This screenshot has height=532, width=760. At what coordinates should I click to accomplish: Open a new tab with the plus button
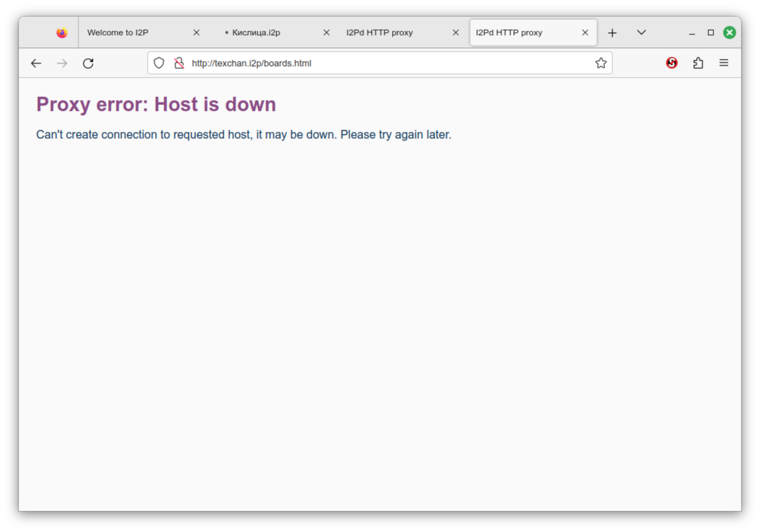coord(612,33)
